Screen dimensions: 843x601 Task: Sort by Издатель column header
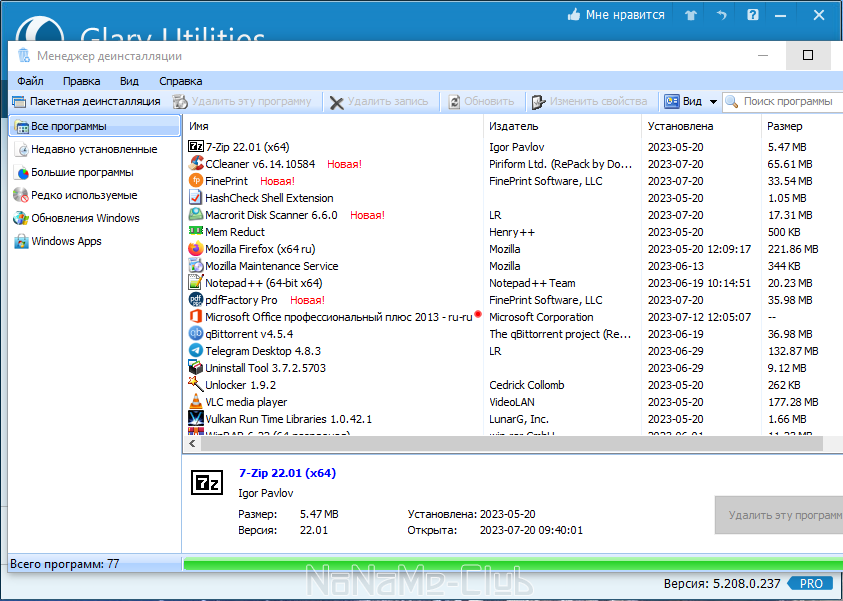click(x=562, y=126)
